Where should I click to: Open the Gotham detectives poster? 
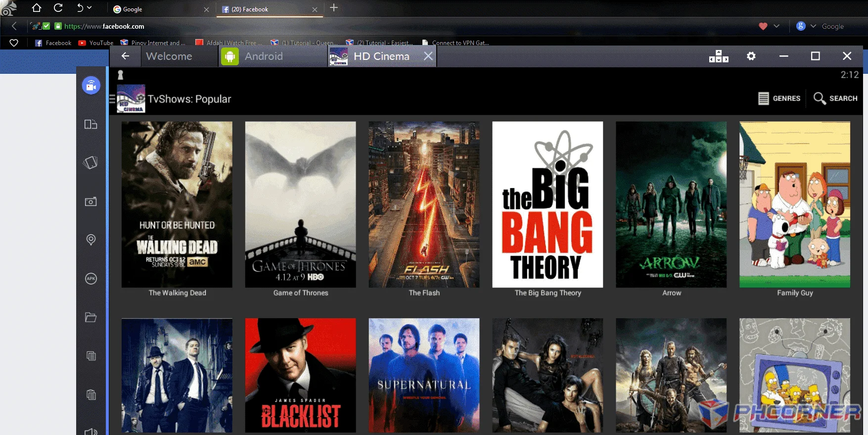pos(177,375)
